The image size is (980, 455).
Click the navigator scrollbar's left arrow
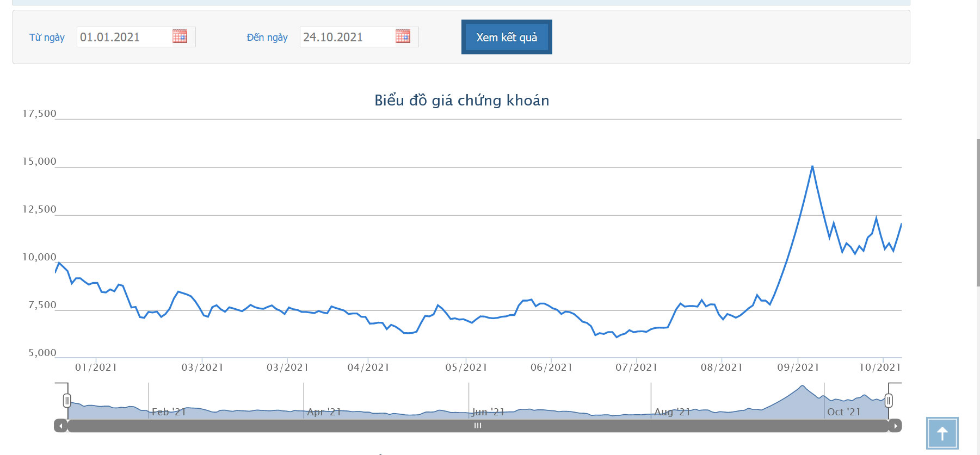pos(60,426)
